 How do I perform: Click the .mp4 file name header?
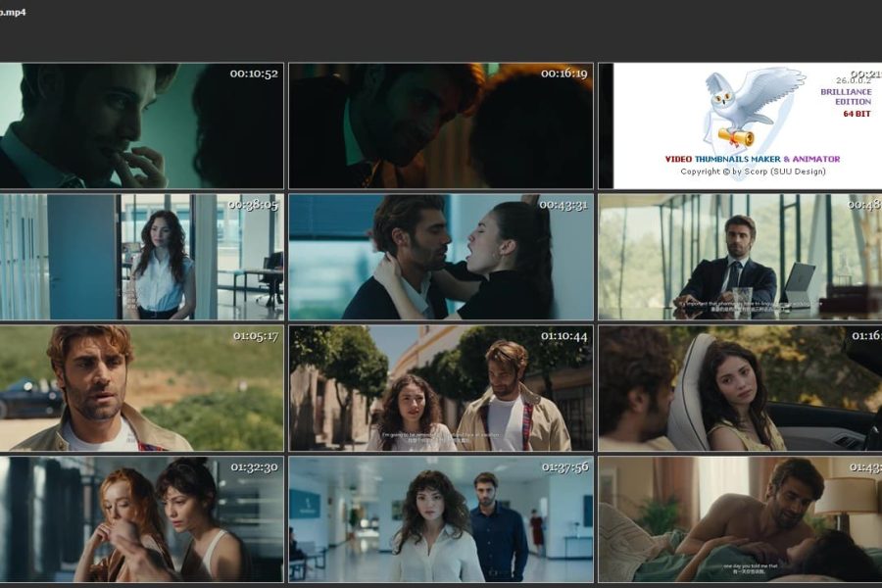14,11
